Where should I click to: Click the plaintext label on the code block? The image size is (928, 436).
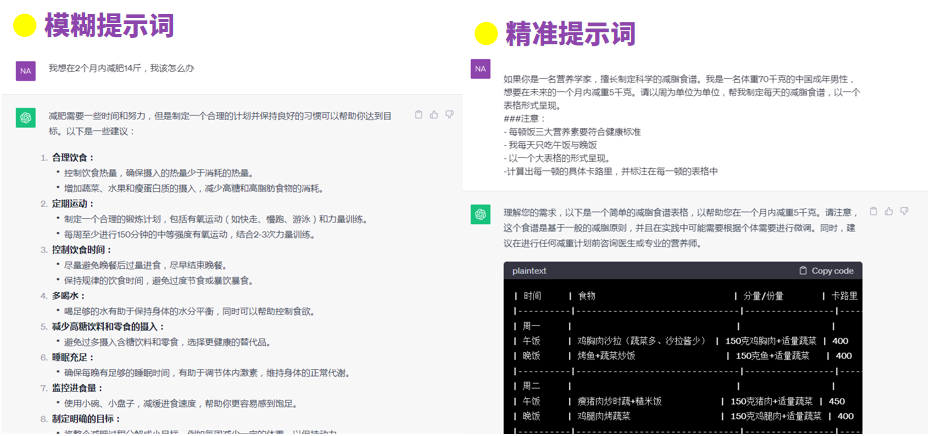point(530,271)
